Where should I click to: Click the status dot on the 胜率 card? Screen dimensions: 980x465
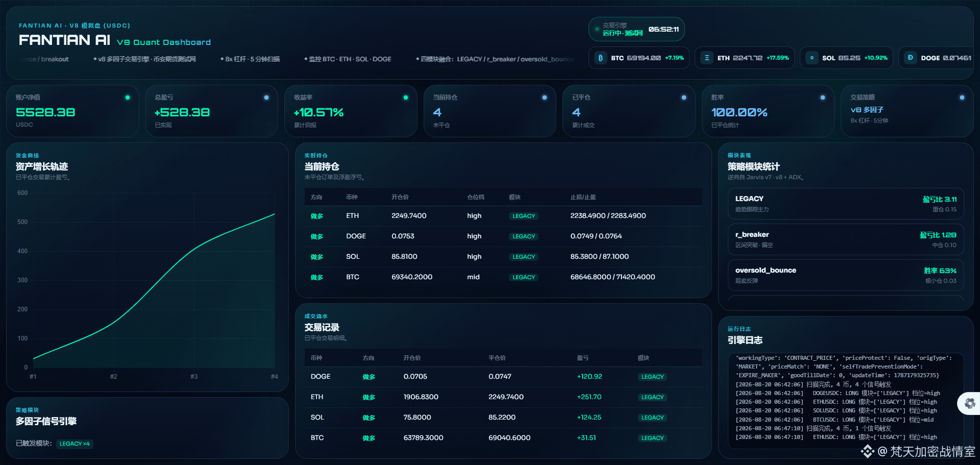point(823,97)
